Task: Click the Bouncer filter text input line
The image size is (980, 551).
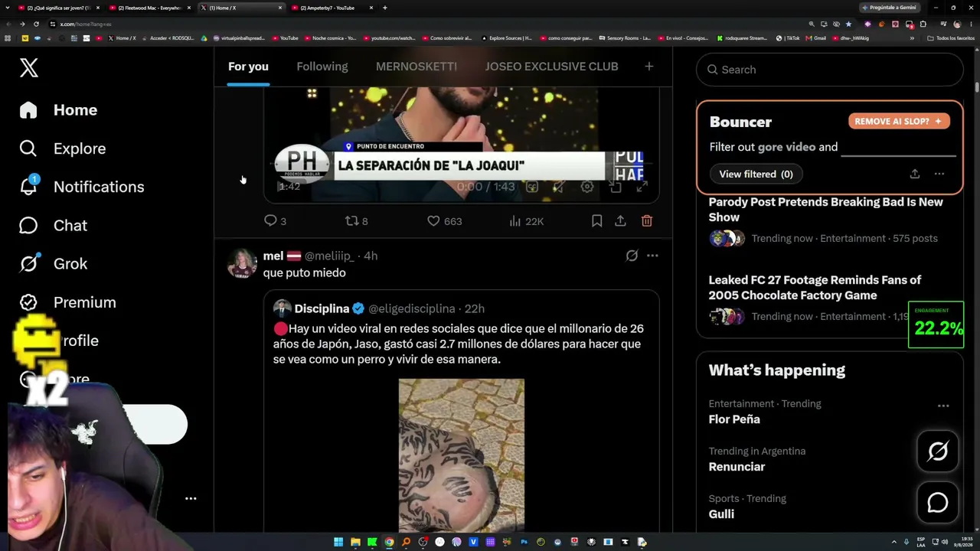Action: 898,148
